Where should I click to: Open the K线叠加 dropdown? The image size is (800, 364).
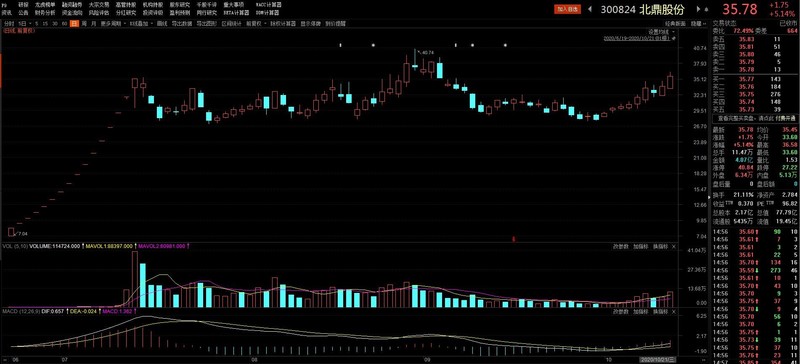142,23
